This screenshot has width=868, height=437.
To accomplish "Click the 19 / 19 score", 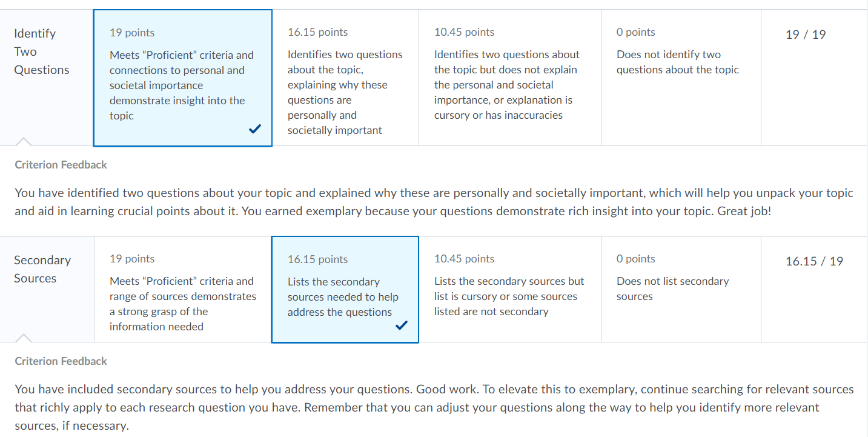I will pos(805,35).
